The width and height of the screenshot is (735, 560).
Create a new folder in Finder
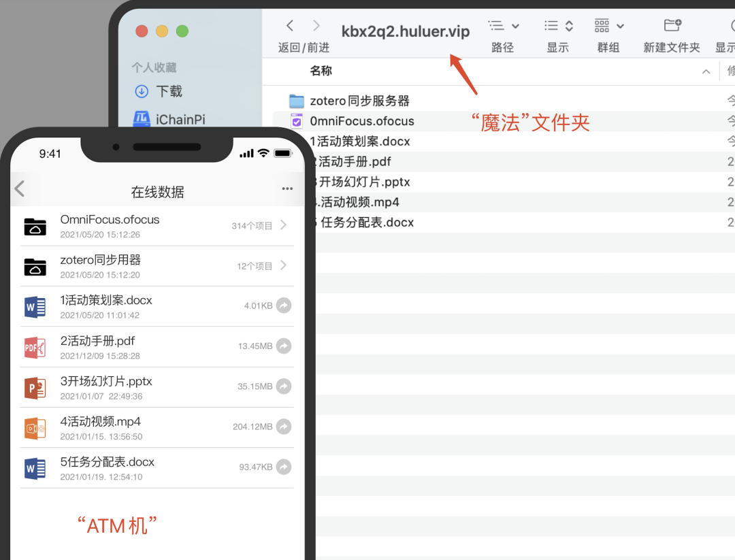tap(672, 25)
